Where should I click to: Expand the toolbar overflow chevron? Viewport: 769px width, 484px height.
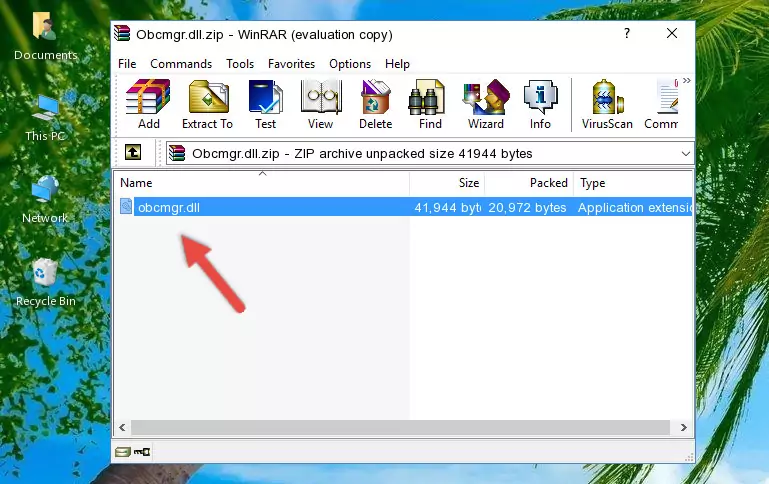pyautogui.click(x=687, y=80)
